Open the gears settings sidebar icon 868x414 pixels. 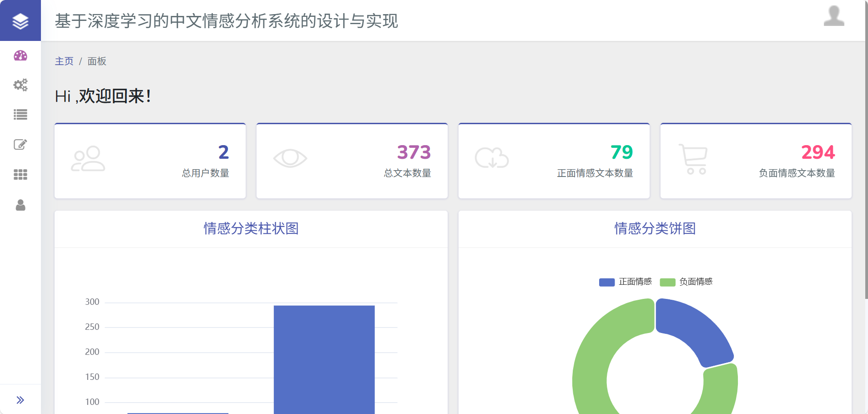(x=20, y=85)
